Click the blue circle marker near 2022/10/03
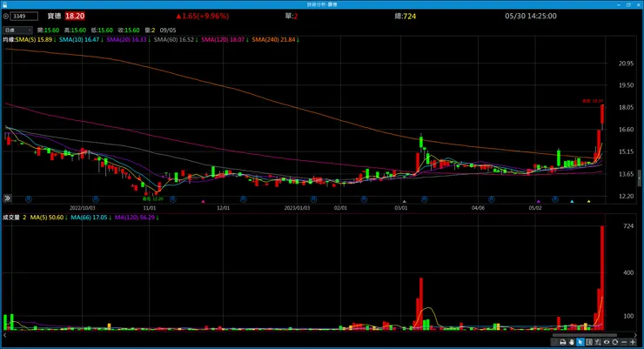Viewport: 644px width, 349px height. [96, 199]
